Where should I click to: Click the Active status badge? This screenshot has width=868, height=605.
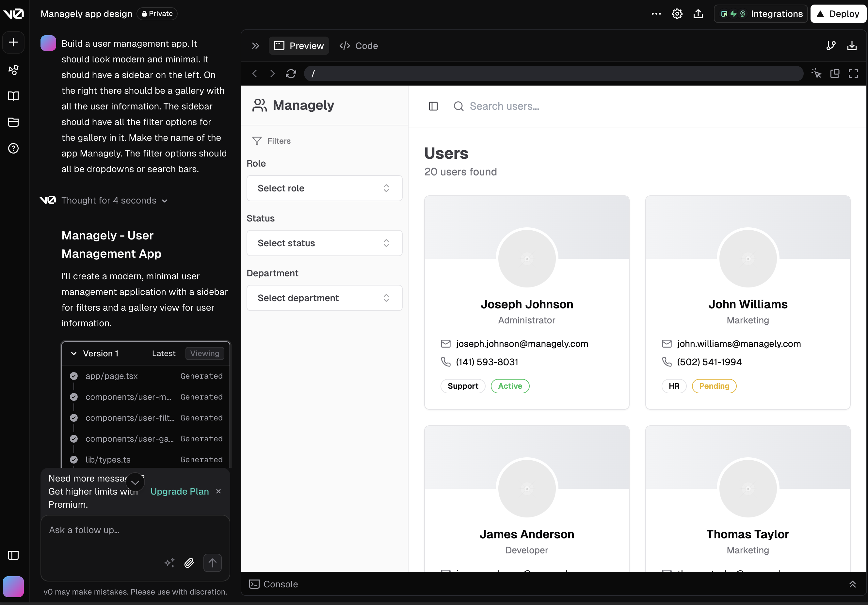coord(510,386)
